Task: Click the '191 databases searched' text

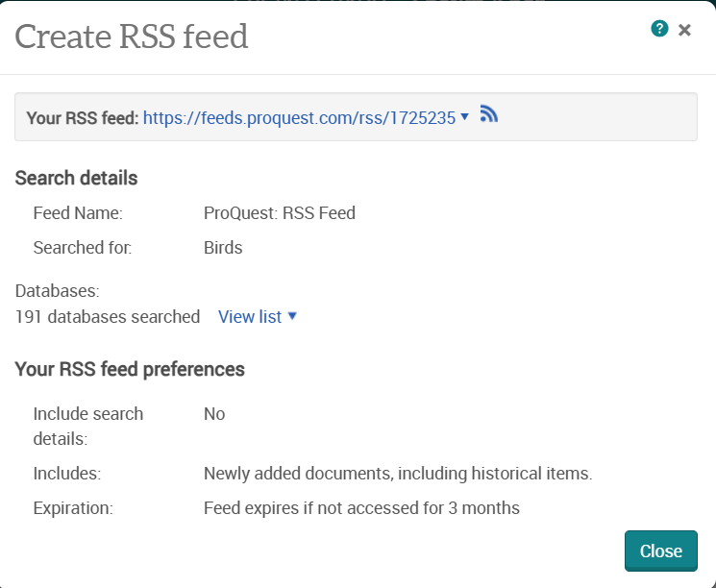Action: coord(108,317)
